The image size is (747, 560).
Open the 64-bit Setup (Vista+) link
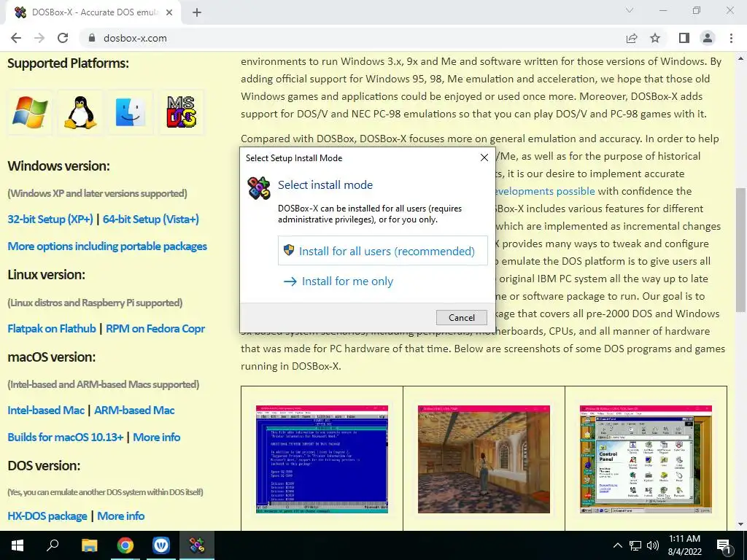[151, 219]
